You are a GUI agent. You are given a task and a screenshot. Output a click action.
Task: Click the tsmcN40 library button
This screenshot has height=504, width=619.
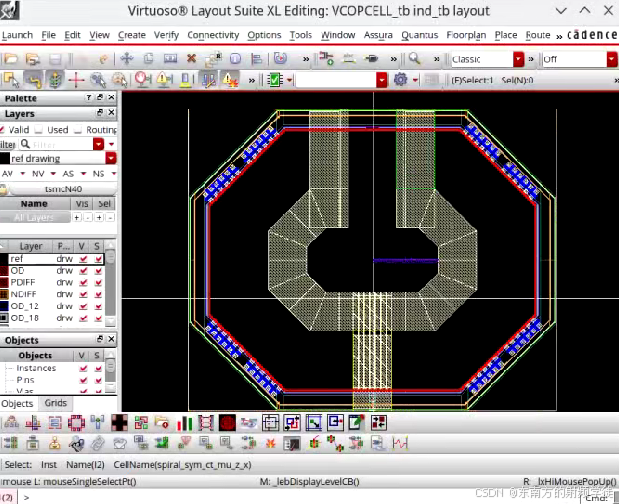[63, 189]
